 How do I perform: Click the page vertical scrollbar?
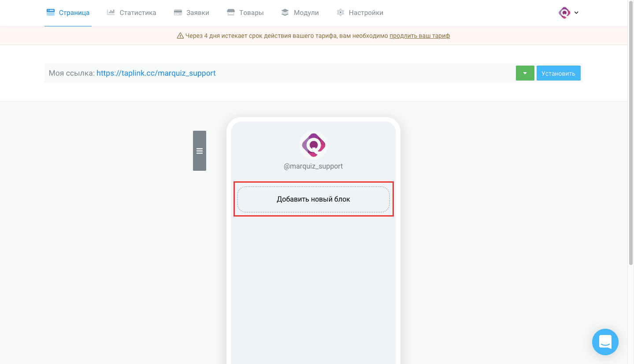[631, 132]
